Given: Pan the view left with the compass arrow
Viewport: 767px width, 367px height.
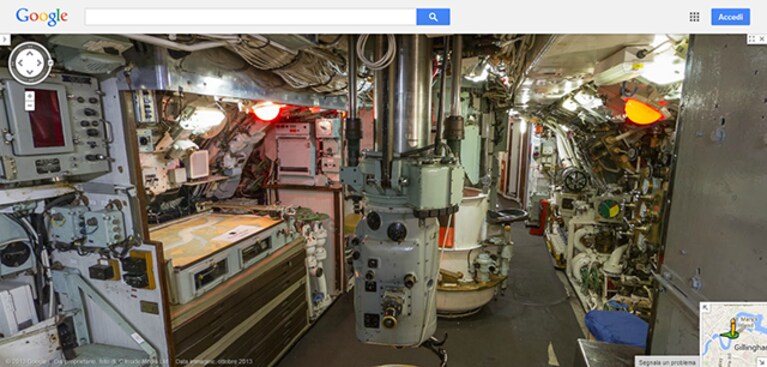Looking at the screenshot, I should pyautogui.click(x=21, y=63).
